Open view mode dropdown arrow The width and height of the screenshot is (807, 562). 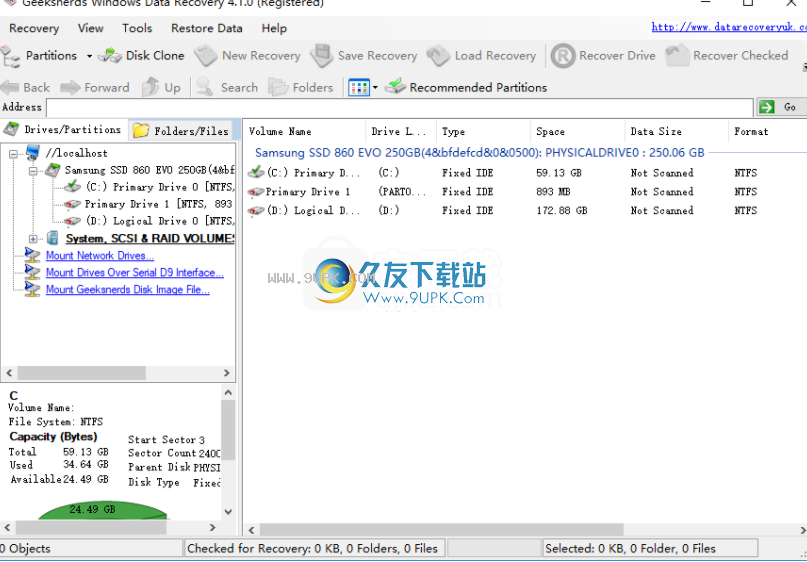click(x=375, y=87)
